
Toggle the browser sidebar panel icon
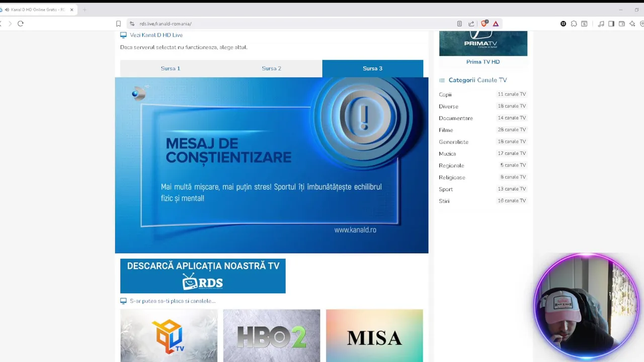point(611,24)
